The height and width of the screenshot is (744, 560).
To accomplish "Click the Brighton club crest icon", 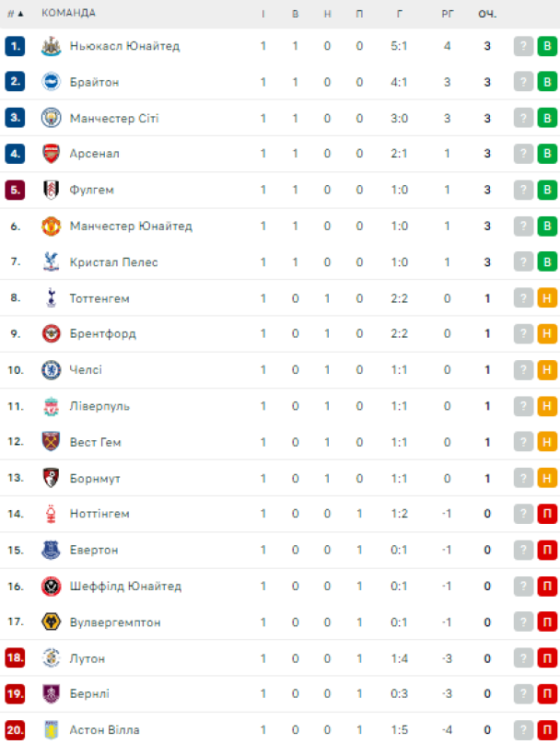I will (51, 82).
